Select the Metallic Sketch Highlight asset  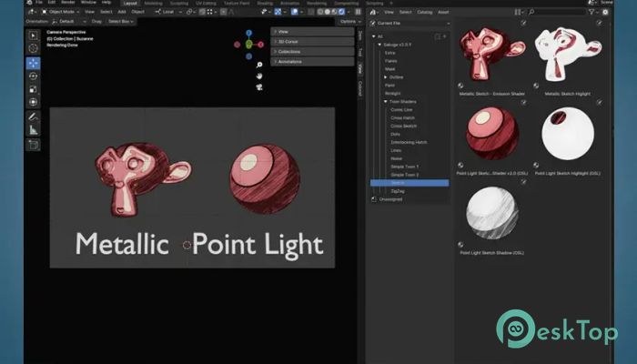[x=568, y=58]
